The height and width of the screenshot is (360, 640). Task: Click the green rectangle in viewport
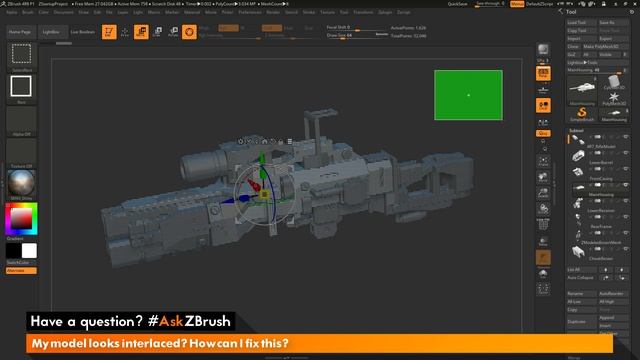click(x=468, y=95)
